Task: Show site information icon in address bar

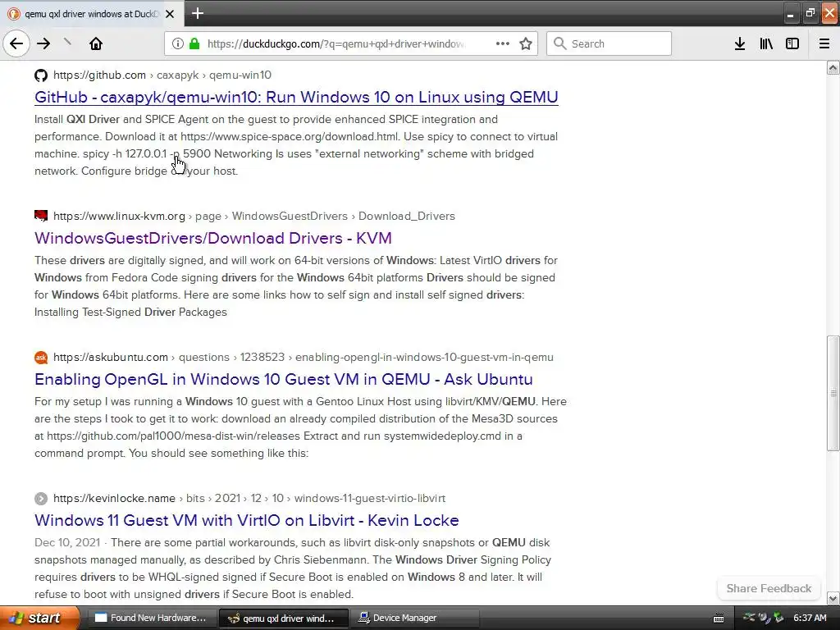Action: point(177,43)
